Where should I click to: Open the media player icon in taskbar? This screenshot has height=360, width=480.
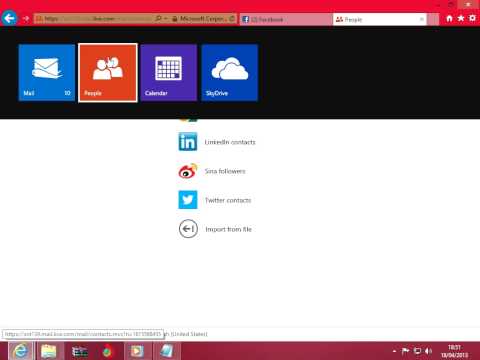(137, 351)
